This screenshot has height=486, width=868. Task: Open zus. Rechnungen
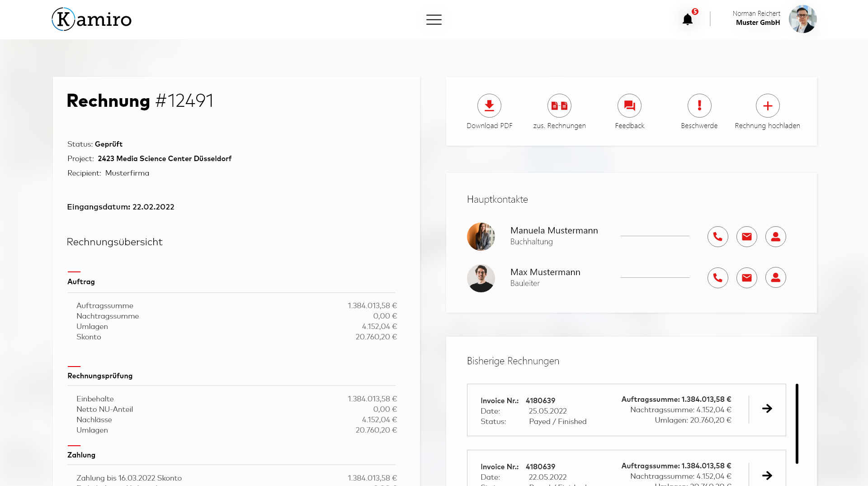click(559, 105)
